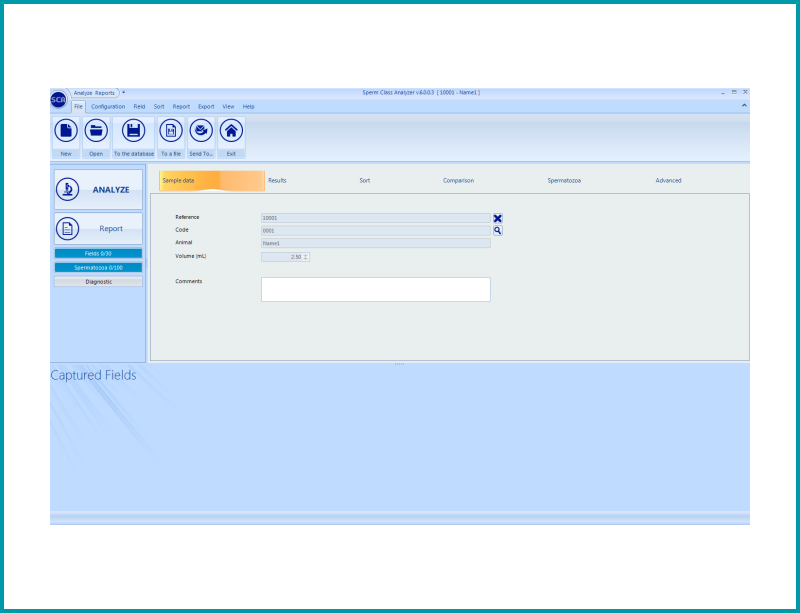Click the Code input field
Viewport: 800px width, 613px height.
pyautogui.click(x=376, y=231)
